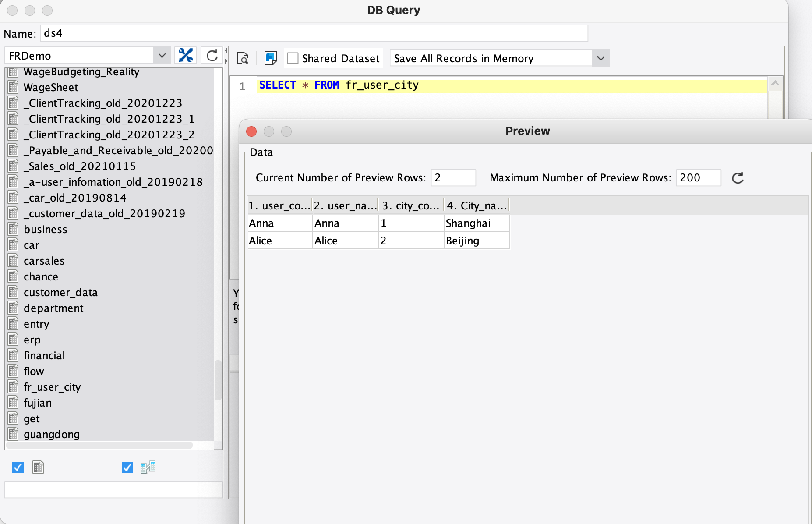Click the user_na... column header
The image size is (812, 524).
coord(346,205)
